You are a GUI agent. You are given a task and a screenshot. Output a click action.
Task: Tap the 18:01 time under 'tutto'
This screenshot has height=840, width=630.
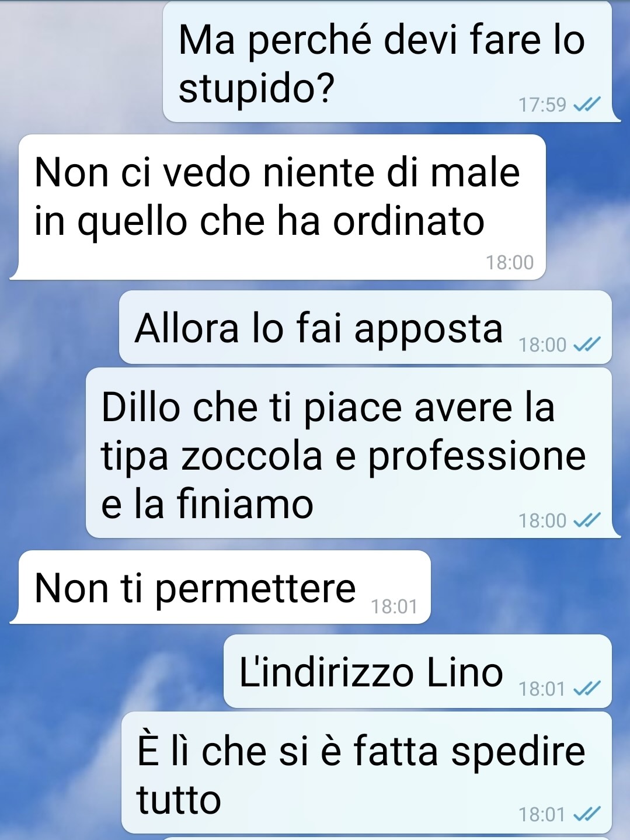(542, 814)
